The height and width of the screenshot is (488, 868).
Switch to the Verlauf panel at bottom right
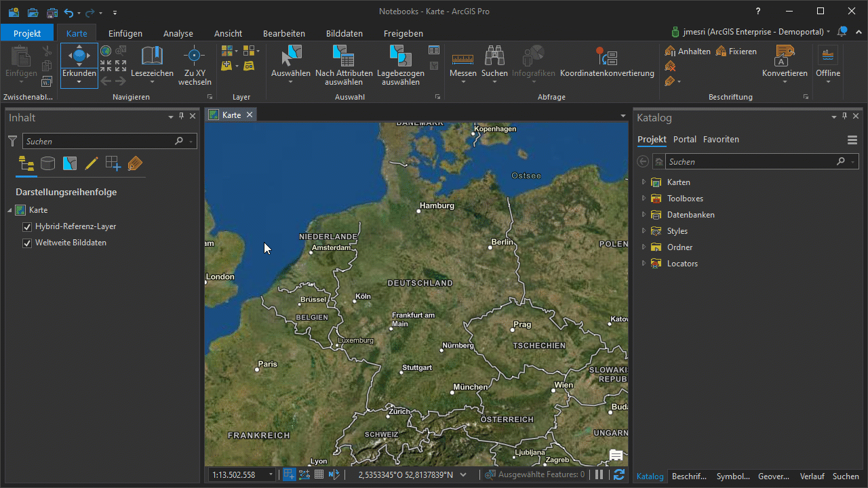(812, 476)
